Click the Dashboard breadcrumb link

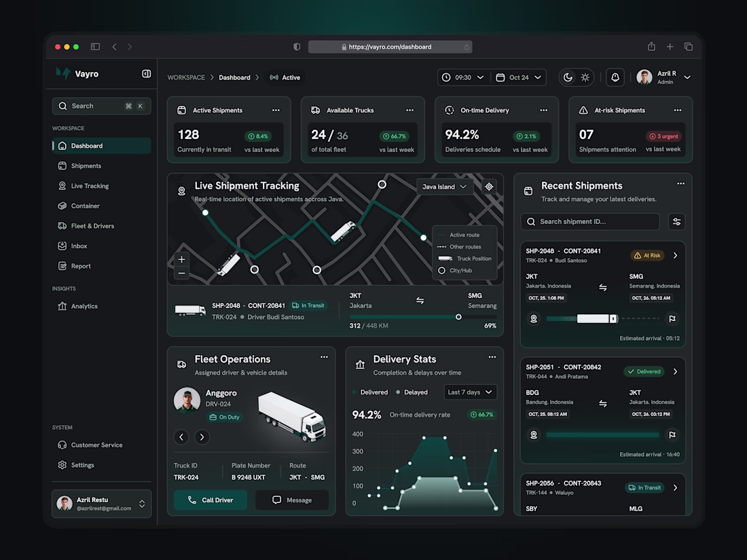(234, 77)
